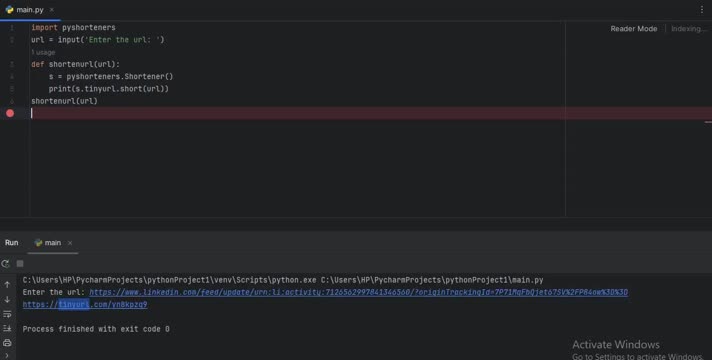The width and height of the screenshot is (712, 360).
Task: Select the main.py editor tab
Action: [x=25, y=10]
